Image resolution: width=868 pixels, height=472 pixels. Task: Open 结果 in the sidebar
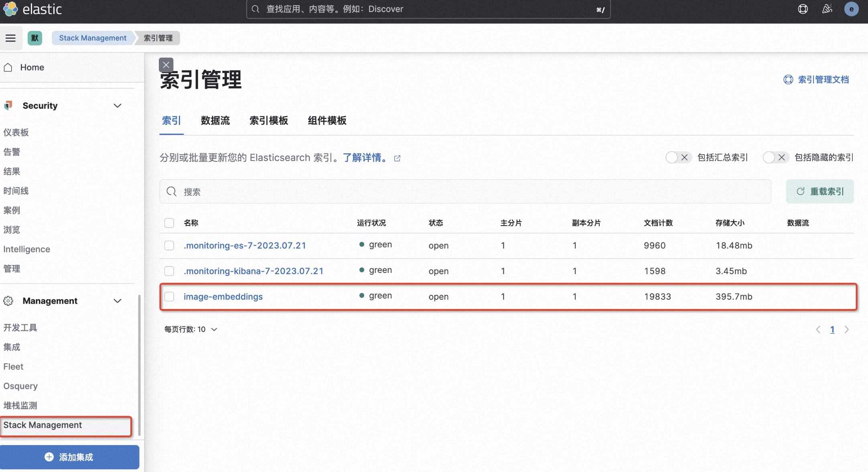point(12,171)
